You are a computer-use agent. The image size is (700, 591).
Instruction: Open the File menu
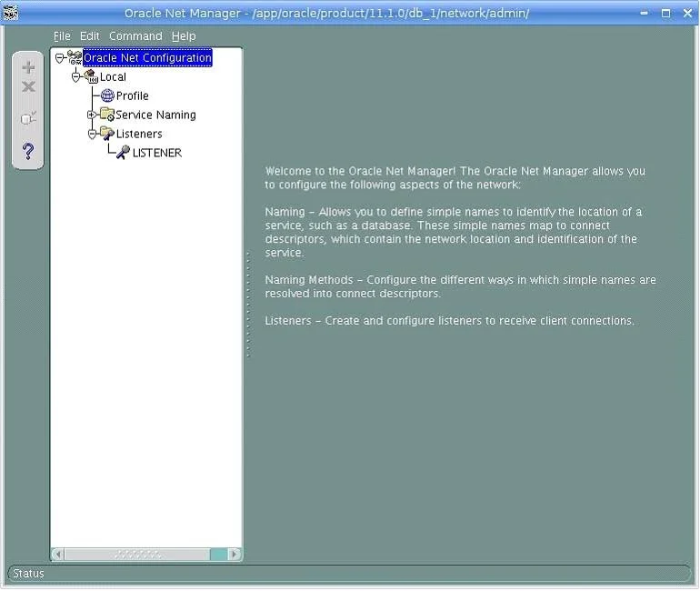click(x=62, y=36)
